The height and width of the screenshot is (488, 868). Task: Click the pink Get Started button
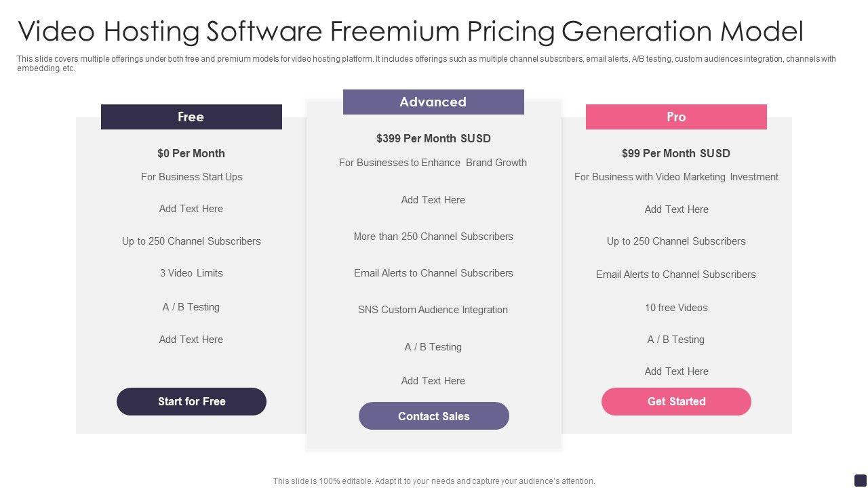coord(676,401)
